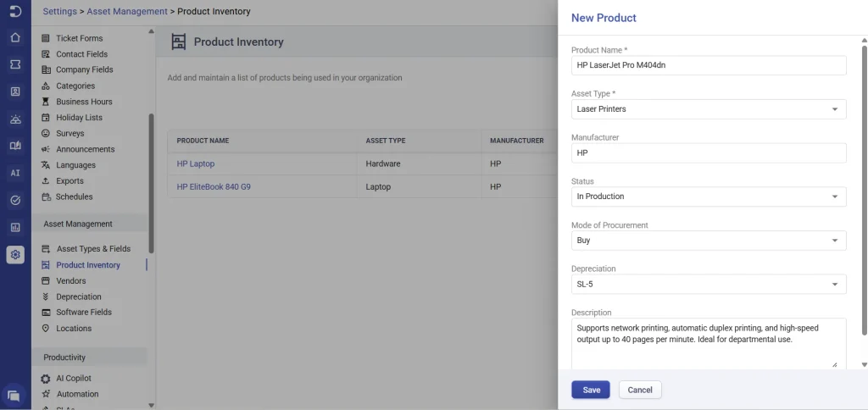Click the Announcements megaphone icon
Viewport: 868px width, 410px height.
point(46,149)
